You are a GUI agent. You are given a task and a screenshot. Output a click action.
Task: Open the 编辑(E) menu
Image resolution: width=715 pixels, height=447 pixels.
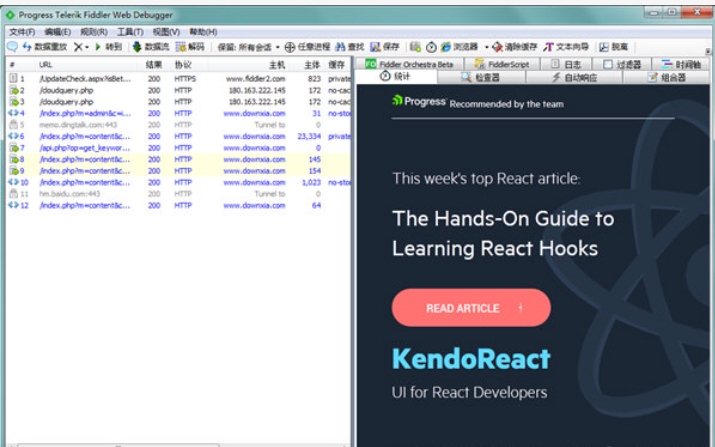point(57,32)
